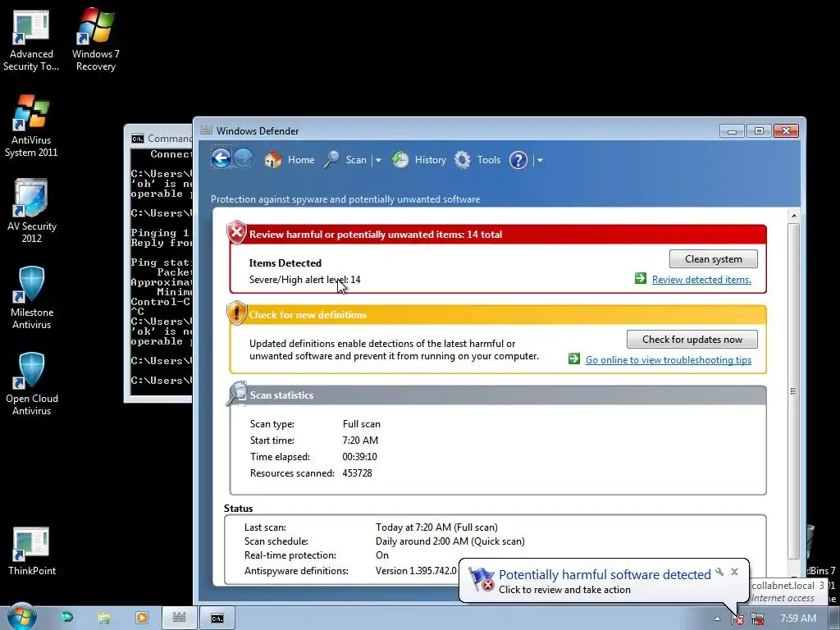Click the Action Center flag tray icon

[737, 619]
